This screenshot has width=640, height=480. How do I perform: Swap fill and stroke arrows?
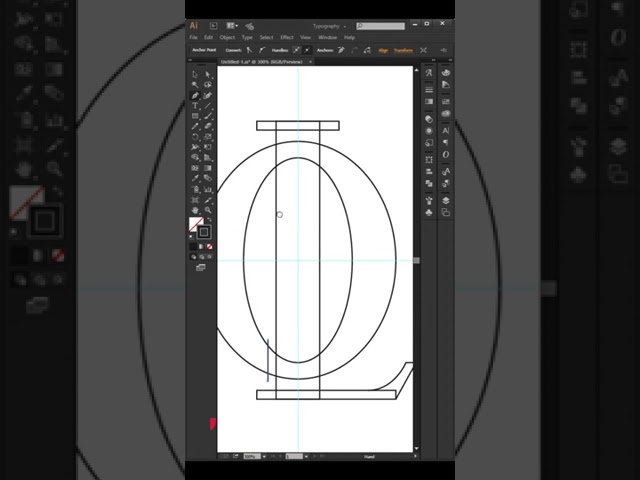209,220
